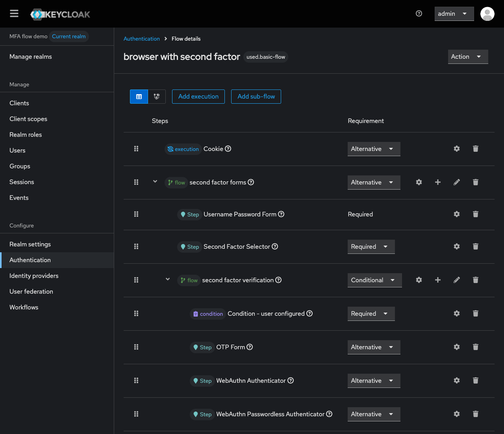Screen dimensions: 504x434
Task: Show help for Cookie
Action: pyautogui.click(x=228, y=149)
